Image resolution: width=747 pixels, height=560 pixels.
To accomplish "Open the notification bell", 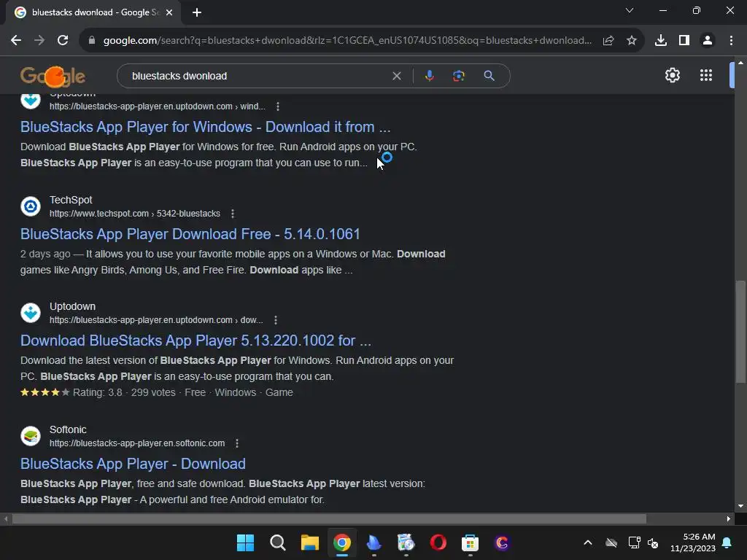I will click(x=727, y=542).
